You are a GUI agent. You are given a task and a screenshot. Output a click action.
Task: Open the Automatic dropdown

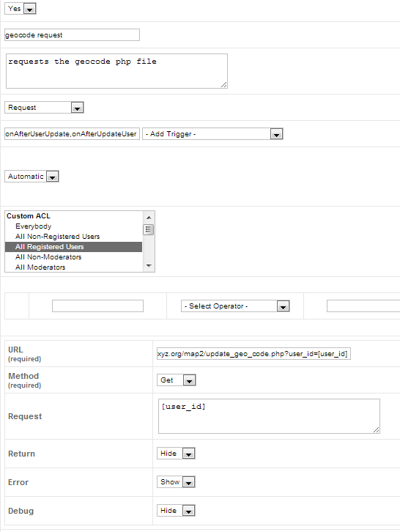tap(32, 177)
